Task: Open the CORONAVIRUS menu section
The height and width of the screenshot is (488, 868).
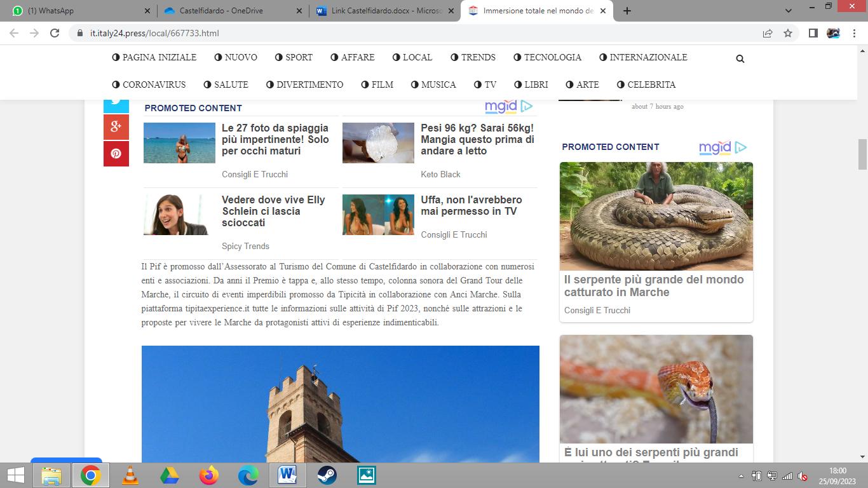Action: coord(149,85)
